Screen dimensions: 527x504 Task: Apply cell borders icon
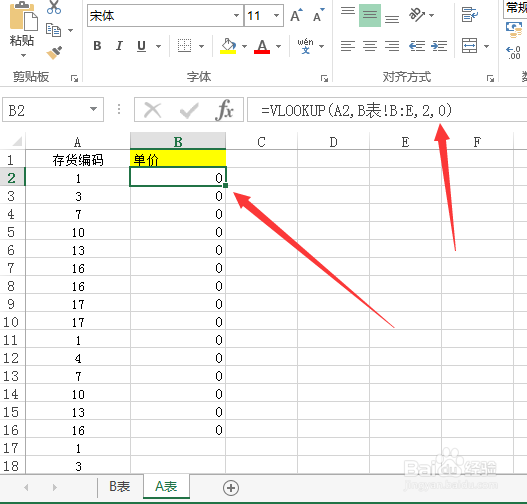point(184,46)
